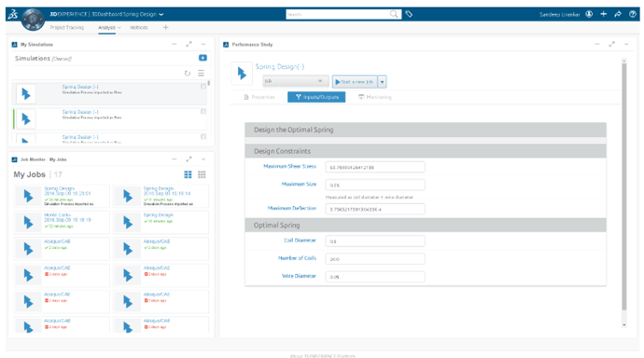Click the share arrow icon in the header
644x358 pixels.
point(618,14)
